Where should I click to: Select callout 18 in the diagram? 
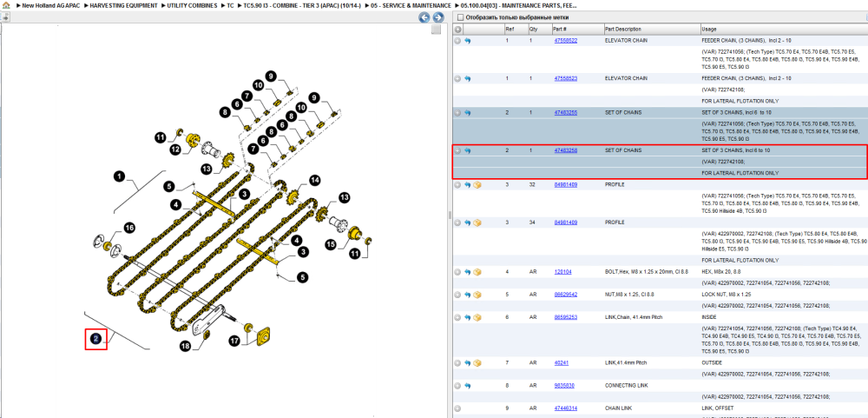[x=186, y=347]
